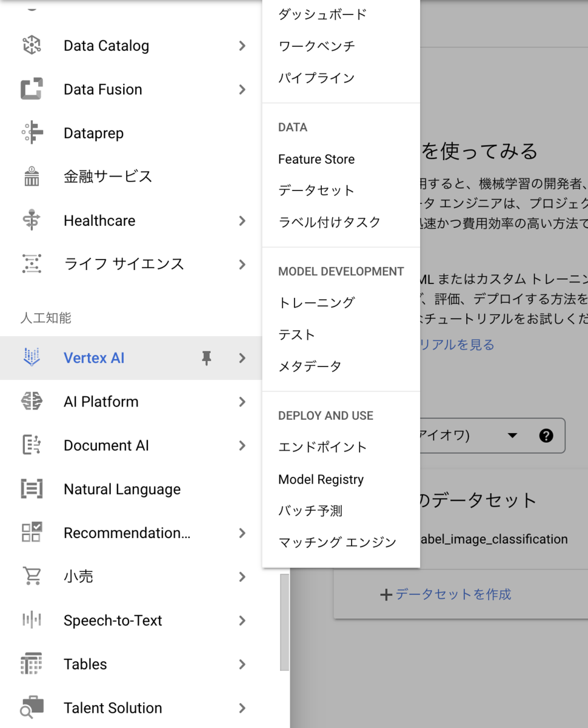Click the 人工知能 section heading
The image size is (588, 728).
[x=46, y=318]
